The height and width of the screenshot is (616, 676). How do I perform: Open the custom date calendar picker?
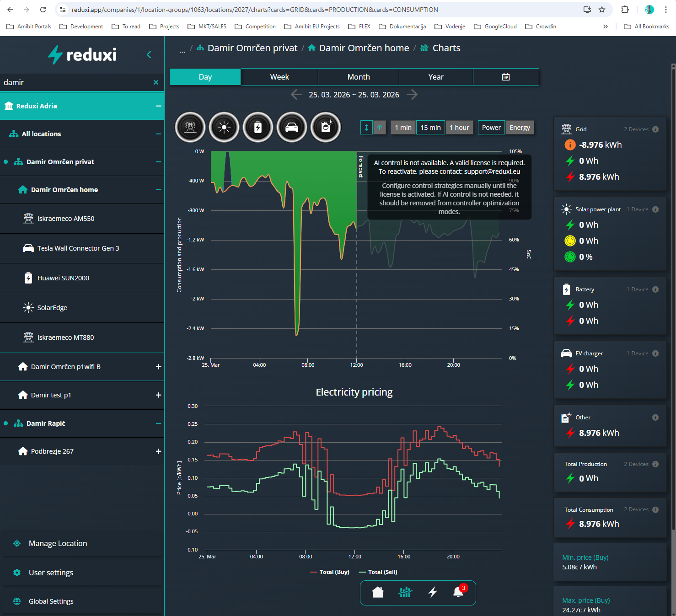tap(506, 77)
